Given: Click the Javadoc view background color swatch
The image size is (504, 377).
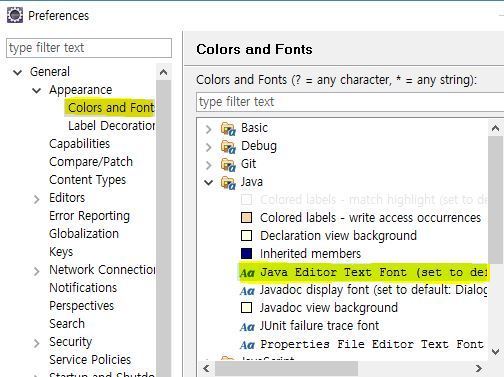Looking at the screenshot, I should point(246,308).
